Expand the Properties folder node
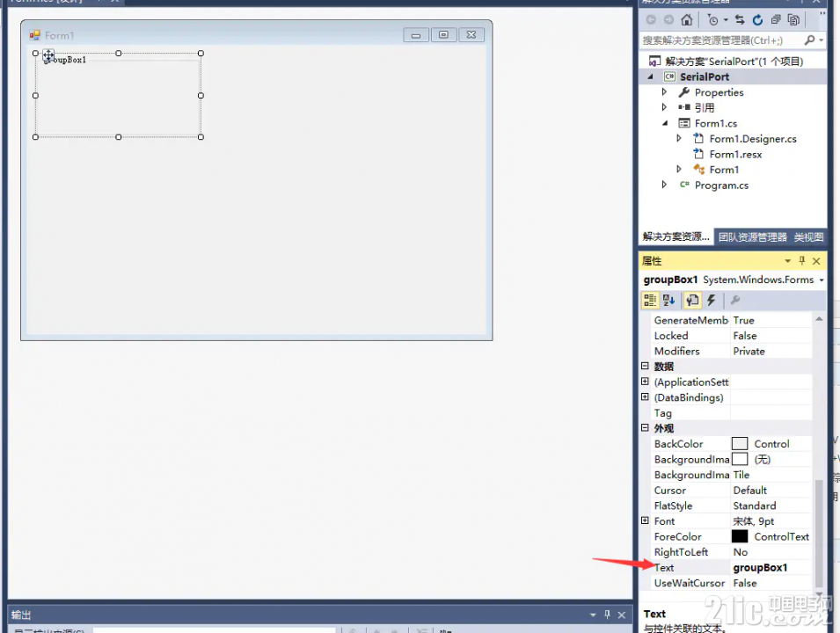Screen dimensions: 840x633 coord(664,92)
